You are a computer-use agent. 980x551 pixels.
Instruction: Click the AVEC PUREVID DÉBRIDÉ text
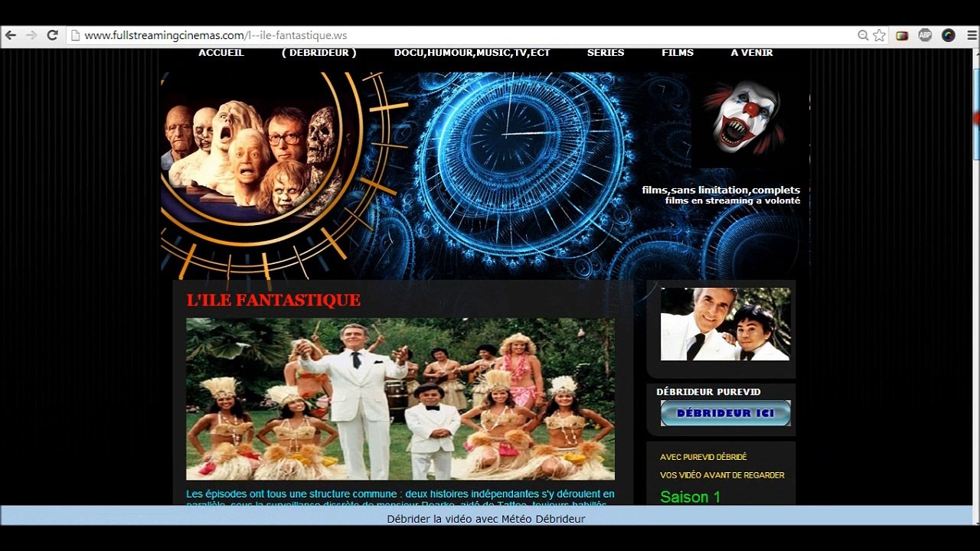pos(703,457)
